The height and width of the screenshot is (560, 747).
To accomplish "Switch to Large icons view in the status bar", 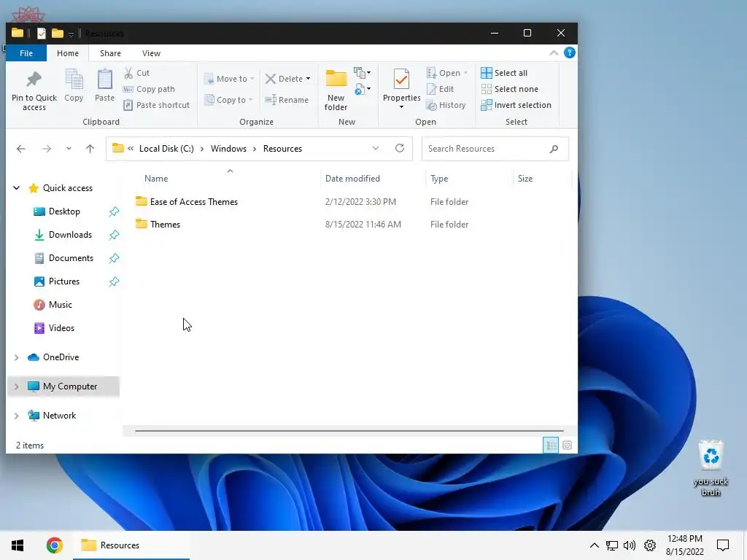I will pos(567,446).
